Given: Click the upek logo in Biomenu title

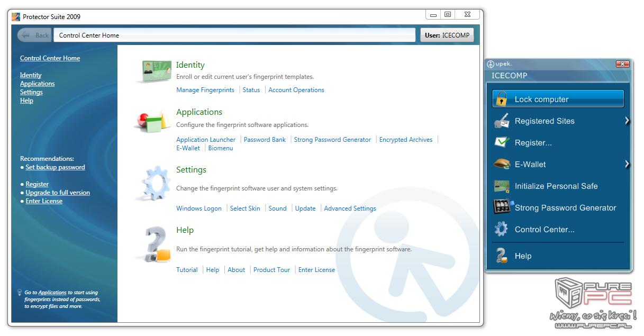Looking at the screenshot, I should tap(500, 64).
